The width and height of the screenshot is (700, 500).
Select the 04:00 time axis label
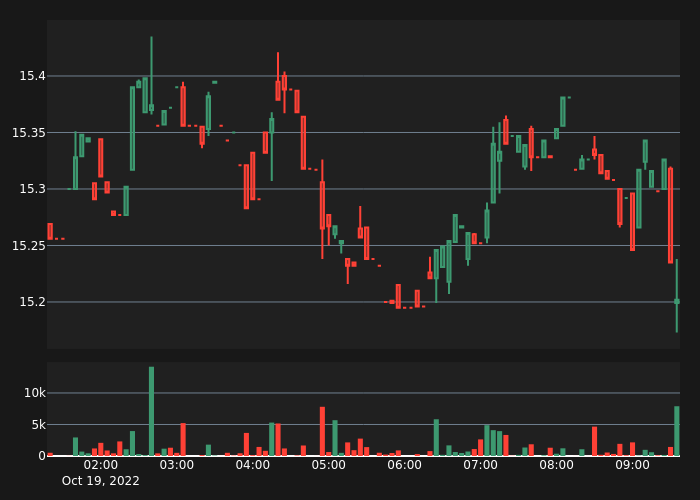[x=253, y=465]
